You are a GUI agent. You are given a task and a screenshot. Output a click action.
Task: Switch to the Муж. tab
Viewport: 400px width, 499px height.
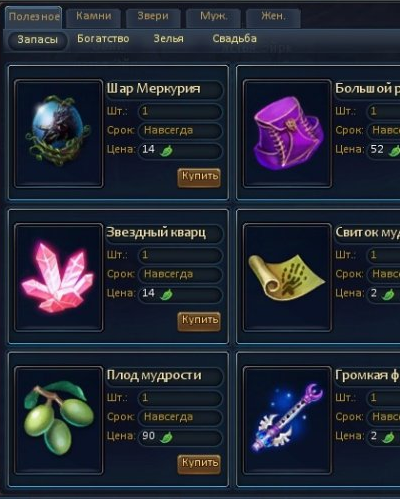click(213, 17)
